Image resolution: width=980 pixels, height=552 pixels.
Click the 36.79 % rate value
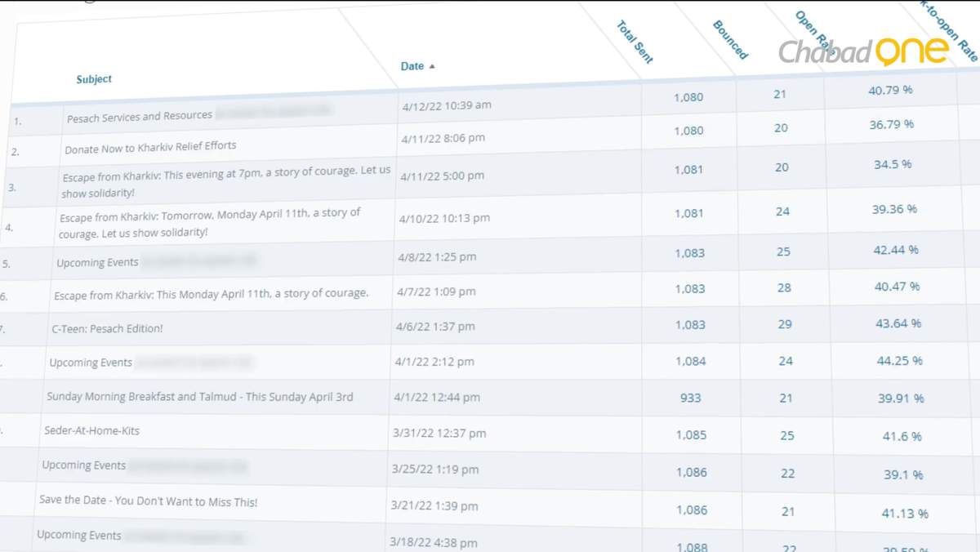tap(892, 125)
